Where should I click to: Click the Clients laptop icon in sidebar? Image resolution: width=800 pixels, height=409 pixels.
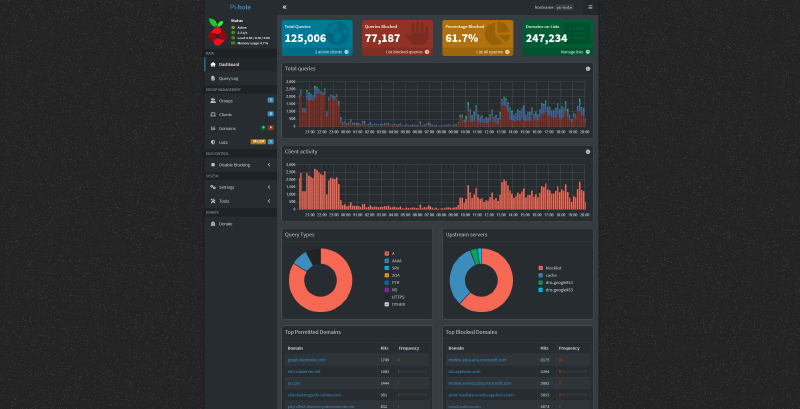tap(213, 114)
